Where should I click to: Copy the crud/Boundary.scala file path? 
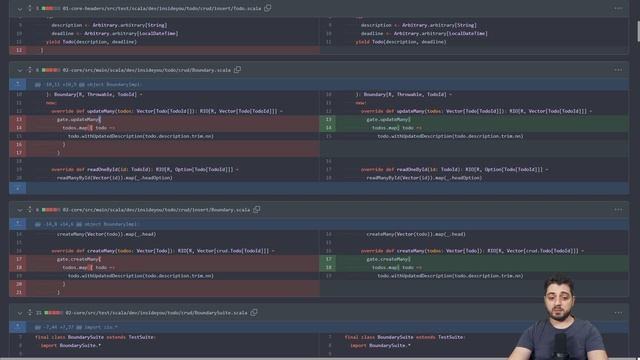pos(237,70)
